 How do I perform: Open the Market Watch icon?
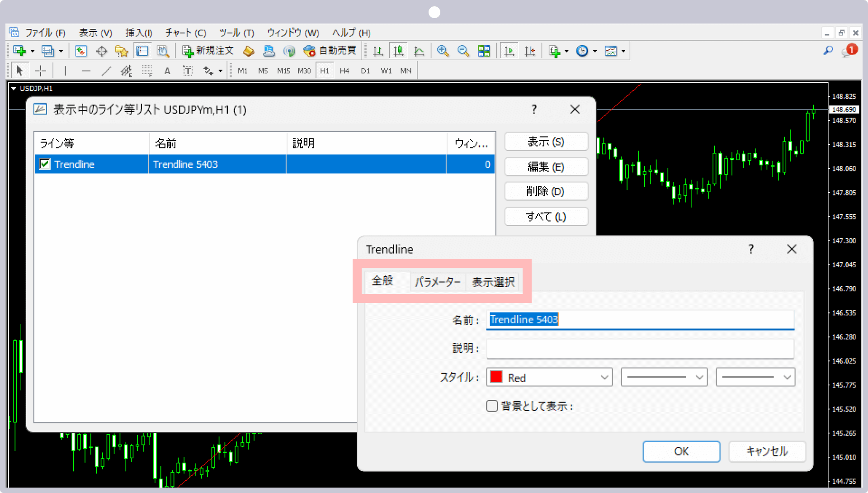pyautogui.click(x=81, y=51)
